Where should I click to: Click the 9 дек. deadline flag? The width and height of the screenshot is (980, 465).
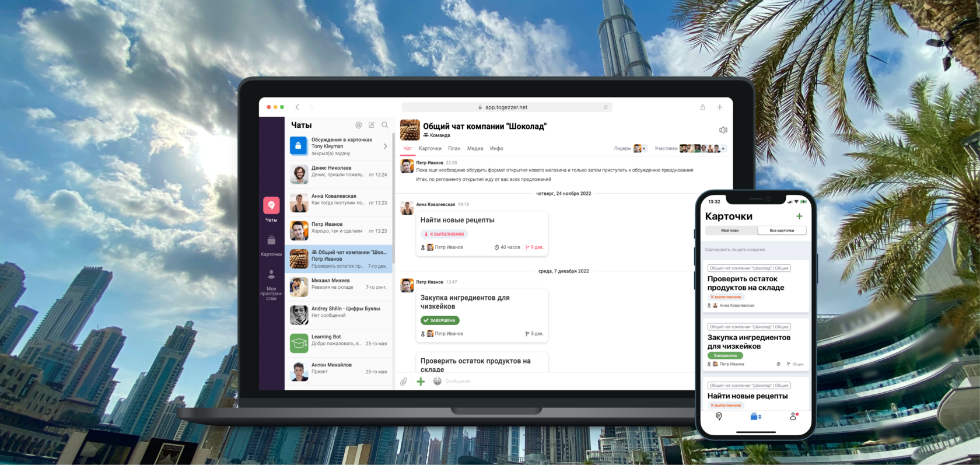click(x=534, y=247)
